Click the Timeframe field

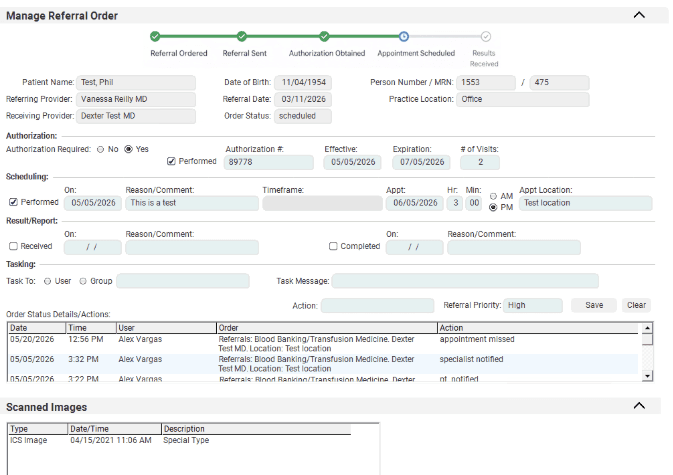tap(322, 203)
